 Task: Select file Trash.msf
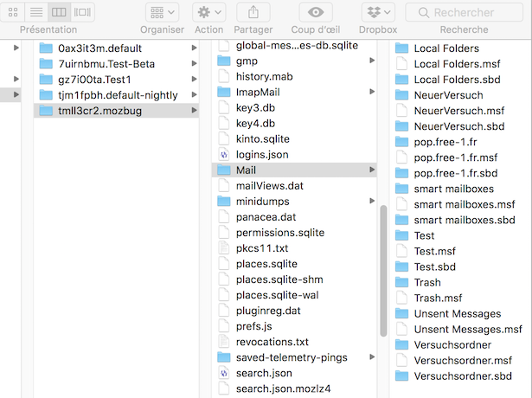tap(438, 298)
